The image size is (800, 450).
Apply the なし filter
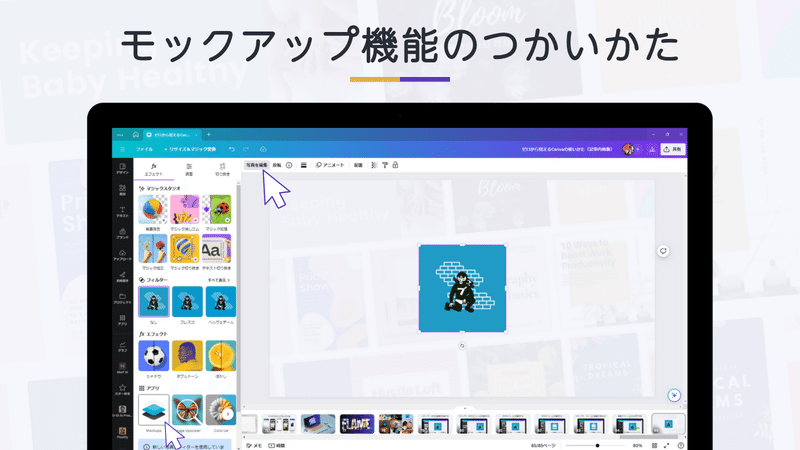[154, 302]
